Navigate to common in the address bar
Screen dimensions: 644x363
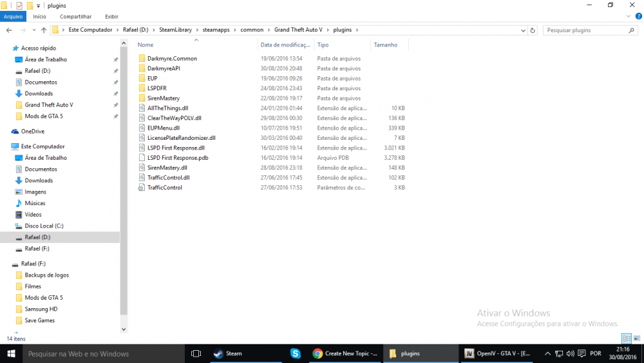coord(252,30)
